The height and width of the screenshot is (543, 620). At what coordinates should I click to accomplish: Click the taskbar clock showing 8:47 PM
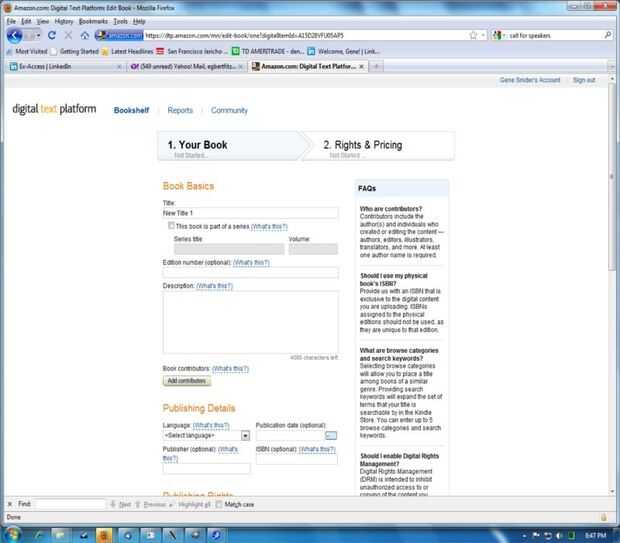(x=595, y=535)
